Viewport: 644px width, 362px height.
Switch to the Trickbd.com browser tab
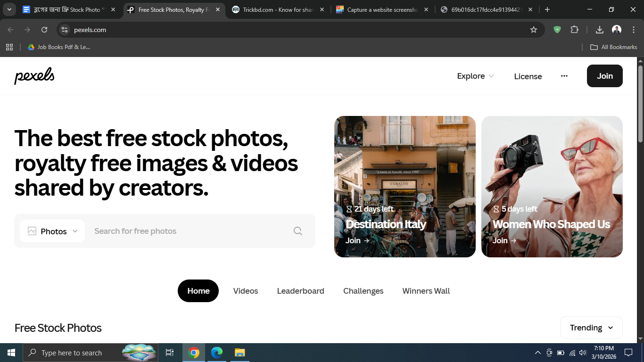[x=278, y=9]
